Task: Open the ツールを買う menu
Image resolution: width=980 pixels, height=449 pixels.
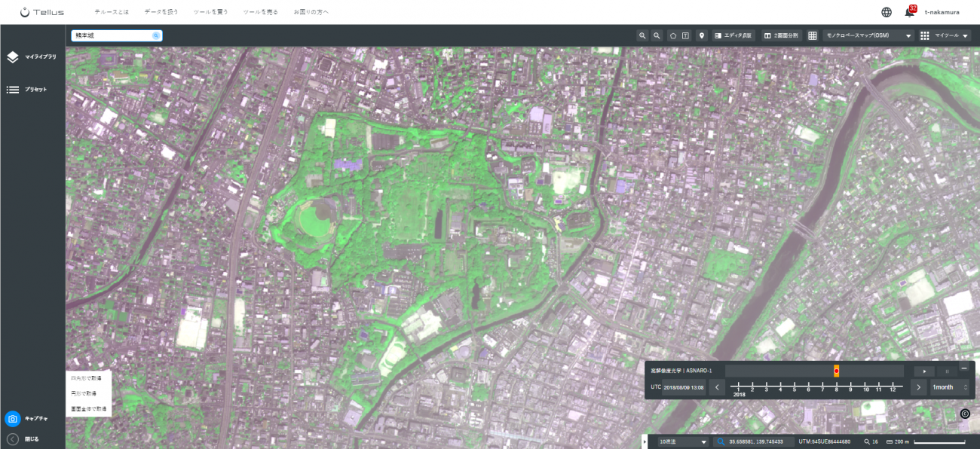Action: tap(211, 12)
